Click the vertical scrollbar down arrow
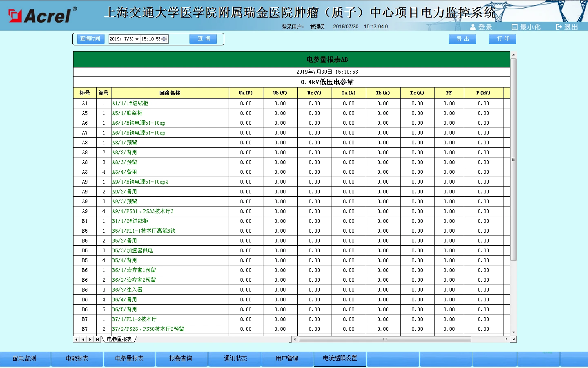Viewport: 588px width, 368px height. pos(513,332)
